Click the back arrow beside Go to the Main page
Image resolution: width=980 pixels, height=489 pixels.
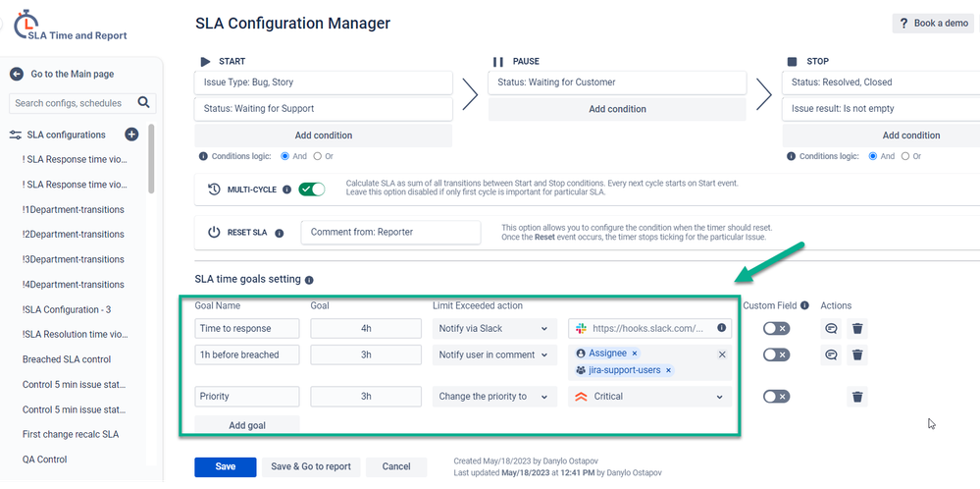17,74
